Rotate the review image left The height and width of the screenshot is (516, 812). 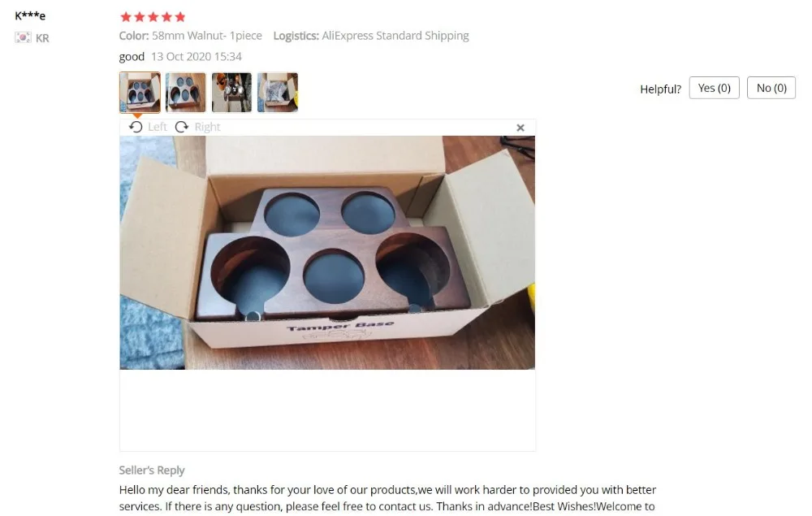[136, 127]
